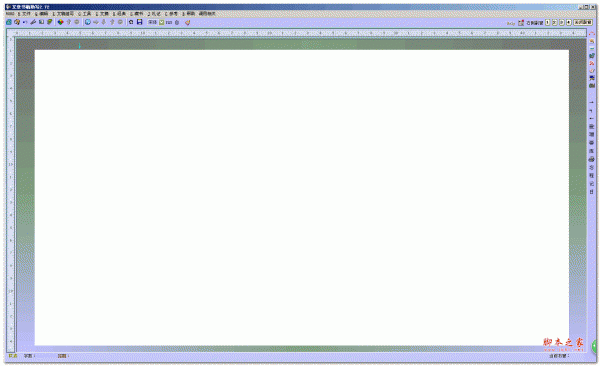Open the 工具 (Tools) menu
This screenshot has width=600, height=366.
[85, 14]
